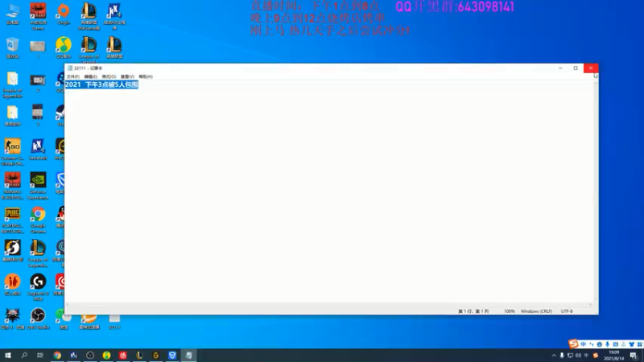Open Logitech G HUB from the taskbar

click(155, 355)
